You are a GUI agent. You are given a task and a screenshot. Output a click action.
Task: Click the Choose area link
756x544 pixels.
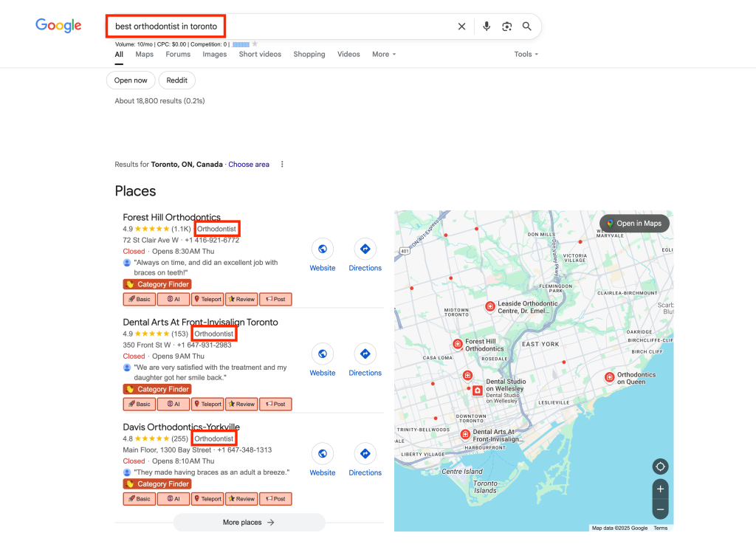pyautogui.click(x=249, y=165)
